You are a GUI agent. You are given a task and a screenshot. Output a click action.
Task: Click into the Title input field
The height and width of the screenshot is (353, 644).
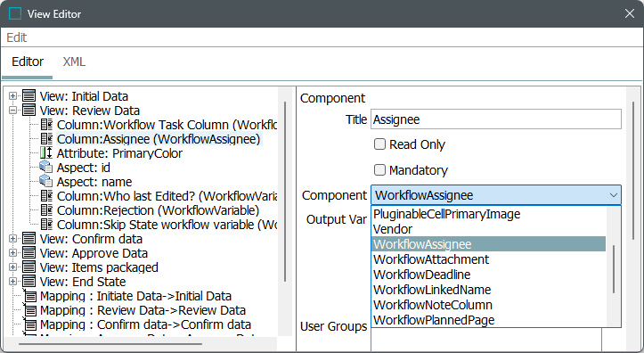click(496, 119)
